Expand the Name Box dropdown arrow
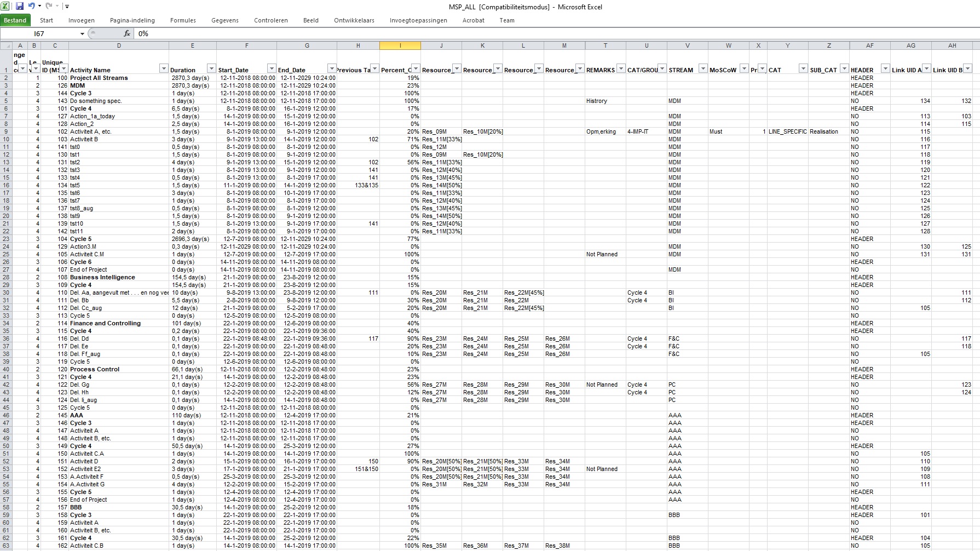Viewport: 980px width, 551px height. tap(82, 34)
